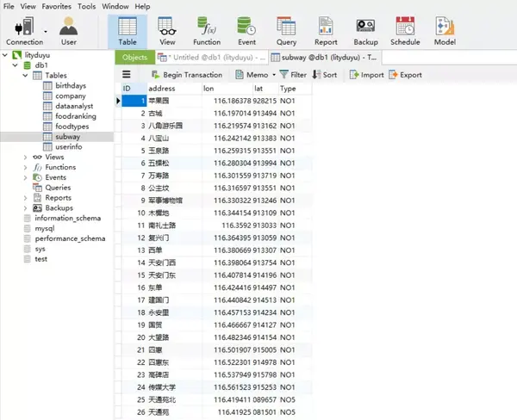The height and width of the screenshot is (420, 517).
Task: Select the information_schema database
Action: pos(67,219)
